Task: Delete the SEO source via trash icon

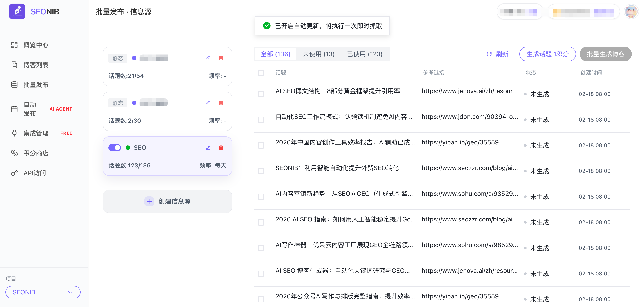Action: coord(221,147)
